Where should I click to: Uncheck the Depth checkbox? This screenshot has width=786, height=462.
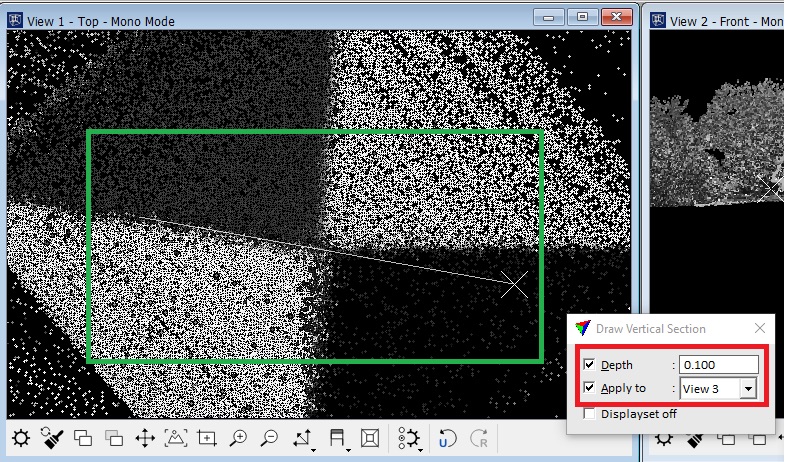point(589,365)
